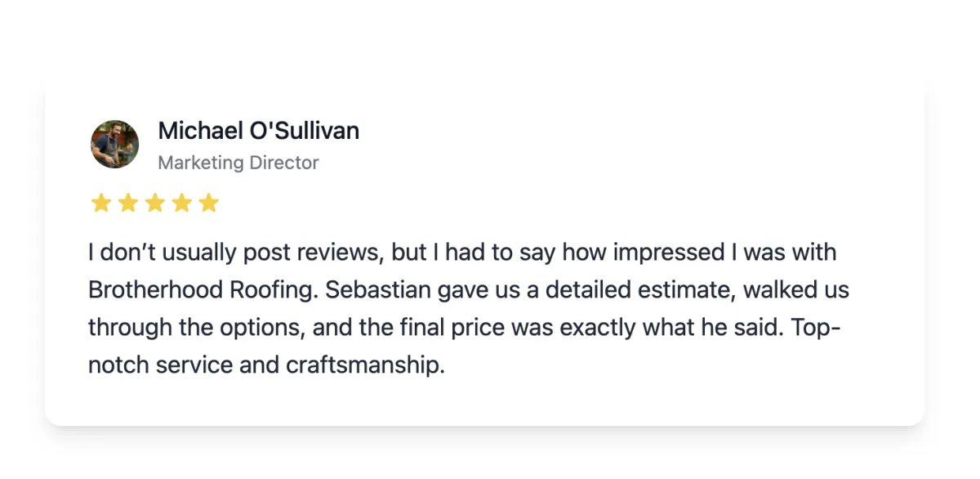Viewport: 980px width, 479px height.
Task: Click Michael O'Sullivan's round profile photo
Action: (x=114, y=144)
